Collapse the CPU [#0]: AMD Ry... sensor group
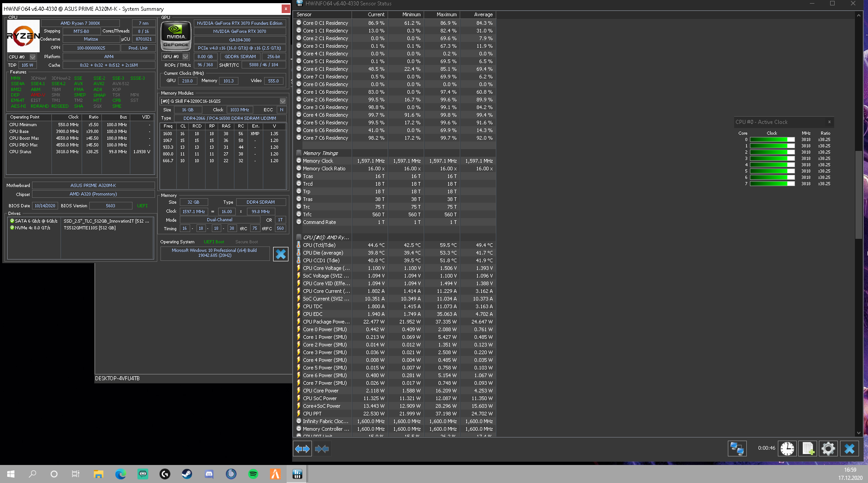 [x=298, y=237]
